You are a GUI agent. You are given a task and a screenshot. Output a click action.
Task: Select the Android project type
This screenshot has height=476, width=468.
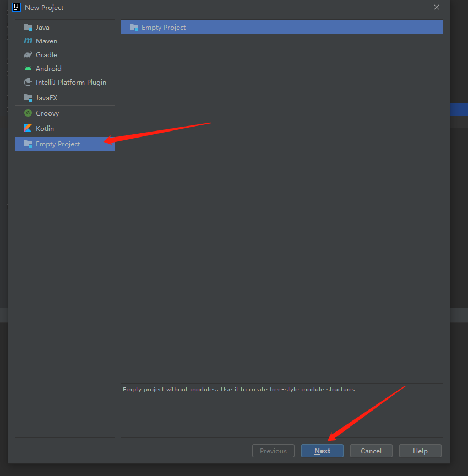point(65,69)
